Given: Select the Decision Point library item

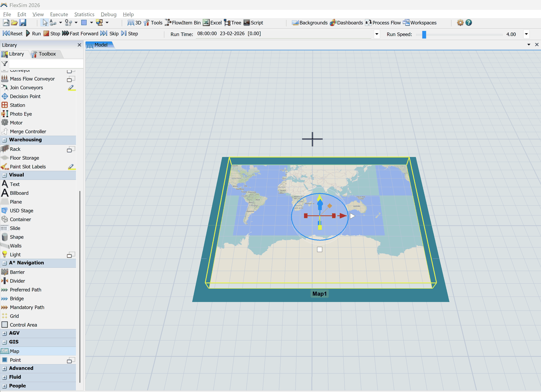Looking at the screenshot, I should (x=25, y=96).
